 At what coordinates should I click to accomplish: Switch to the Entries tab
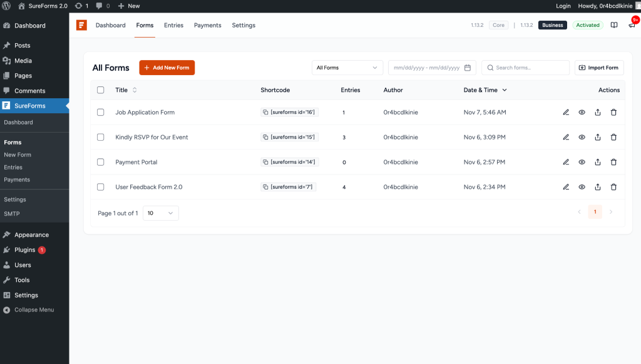coord(173,25)
